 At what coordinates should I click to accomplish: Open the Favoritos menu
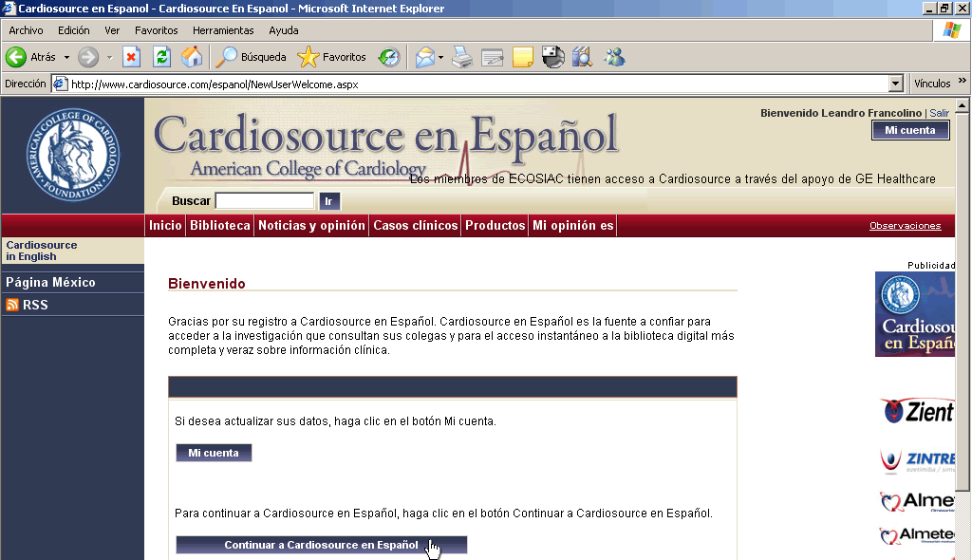coord(157,30)
